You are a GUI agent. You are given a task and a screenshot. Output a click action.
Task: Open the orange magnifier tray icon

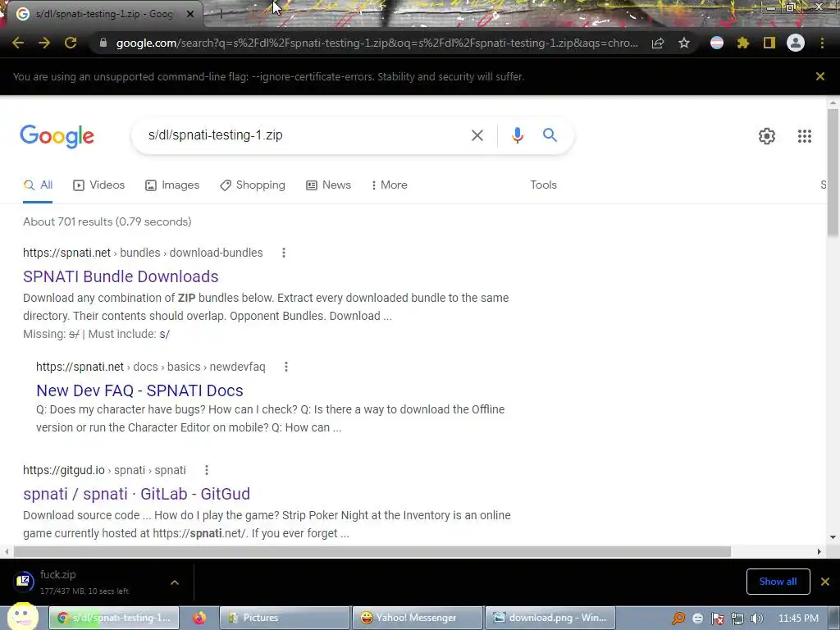pos(678,619)
